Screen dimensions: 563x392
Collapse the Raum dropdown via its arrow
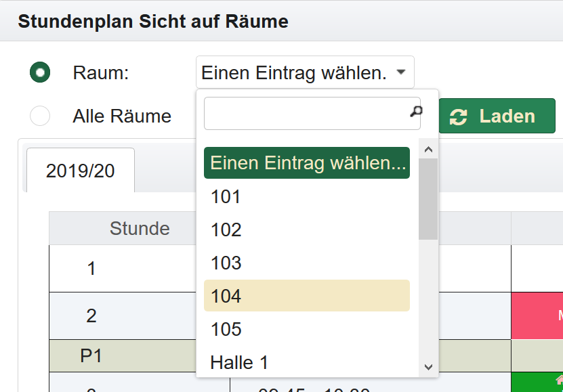401,72
